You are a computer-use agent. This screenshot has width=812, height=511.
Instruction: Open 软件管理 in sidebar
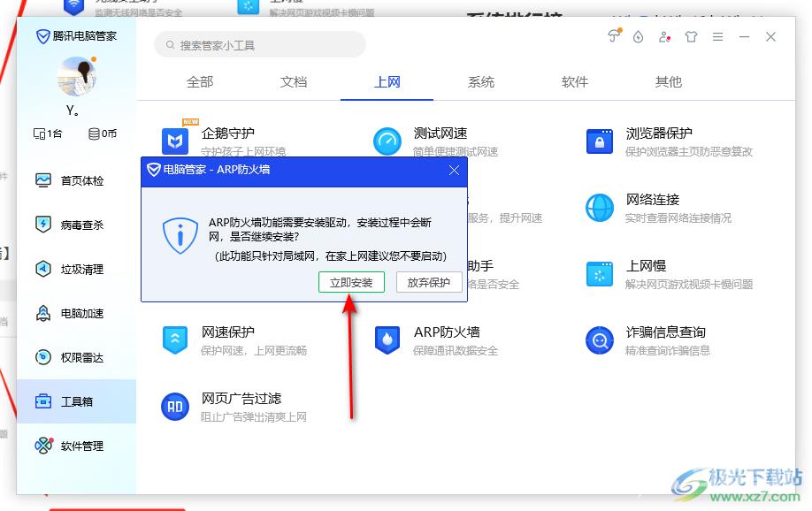[x=77, y=446]
